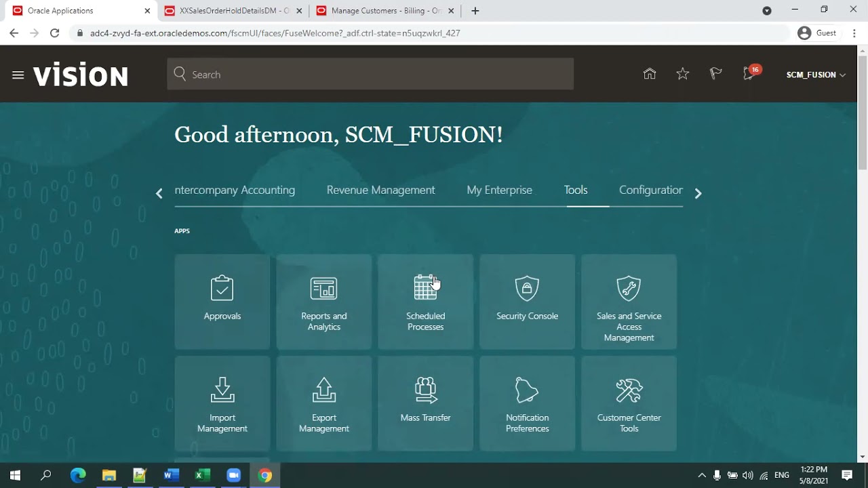
Task: Expand SCM_FUSION user menu
Action: (816, 75)
